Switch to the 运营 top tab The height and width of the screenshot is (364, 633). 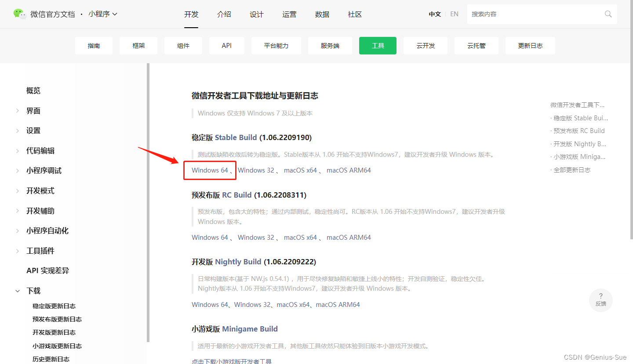(x=289, y=14)
